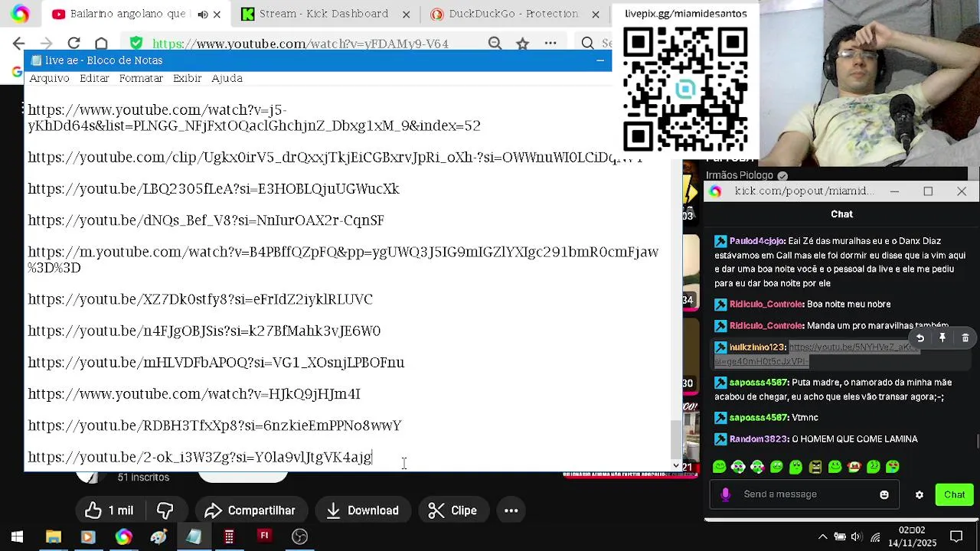
Task: Click the zoom magnifier icon in address bar
Action: [x=495, y=44]
